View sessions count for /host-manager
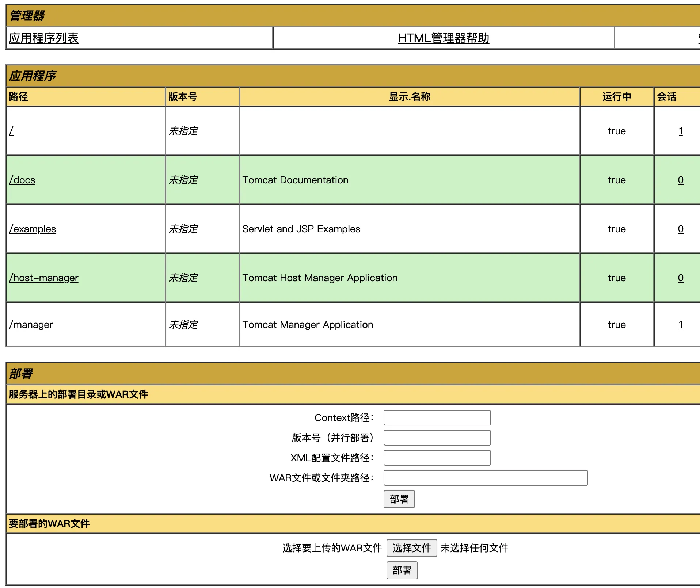This screenshot has width=700, height=588. click(680, 278)
